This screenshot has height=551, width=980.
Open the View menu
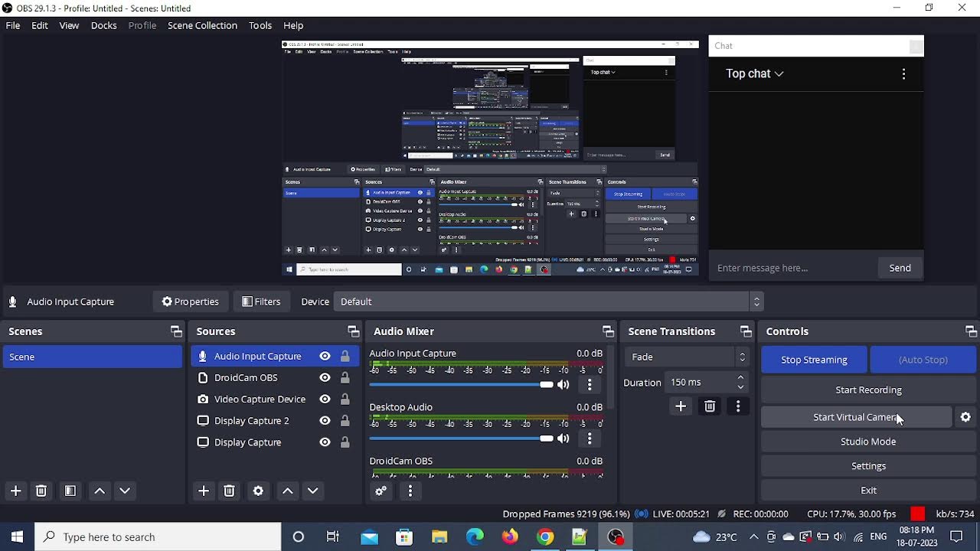click(x=69, y=25)
